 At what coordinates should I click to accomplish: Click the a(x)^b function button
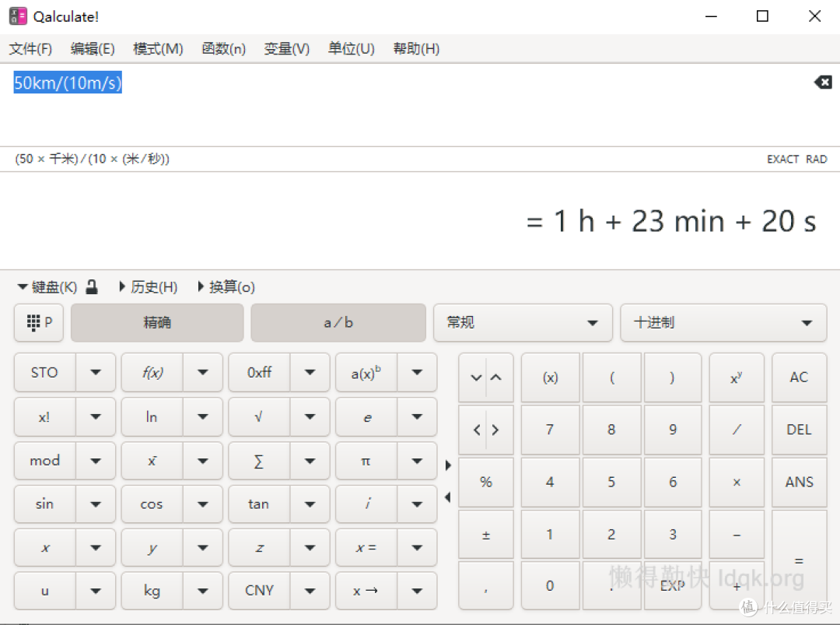coord(366,373)
